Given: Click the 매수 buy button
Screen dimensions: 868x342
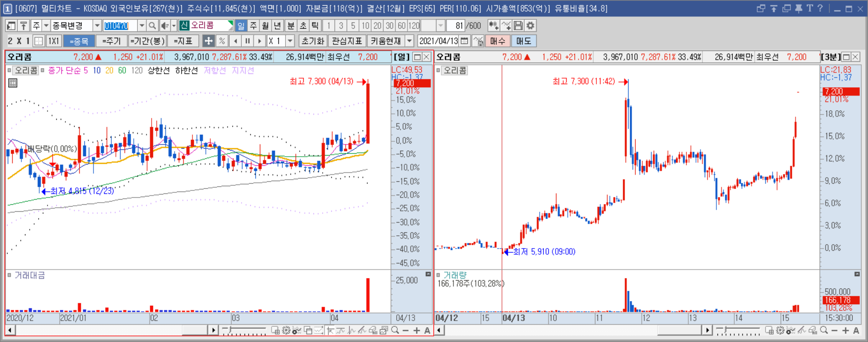Looking at the screenshot, I should click(x=498, y=41).
